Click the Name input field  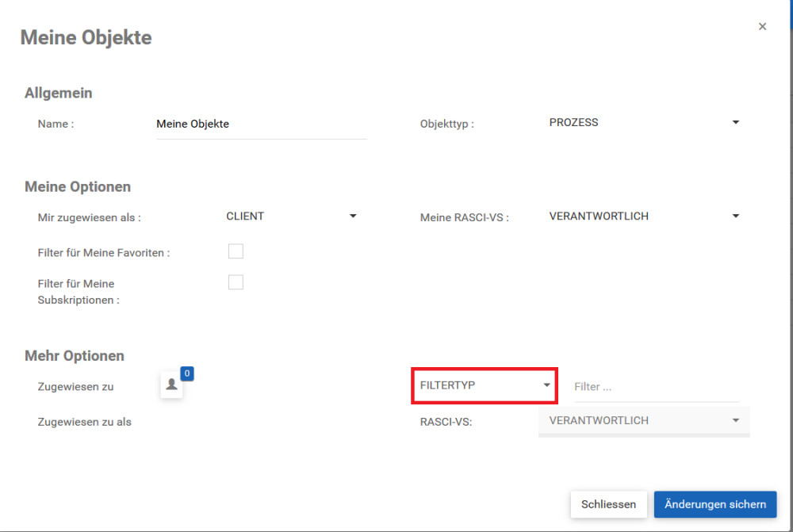pyautogui.click(x=262, y=124)
